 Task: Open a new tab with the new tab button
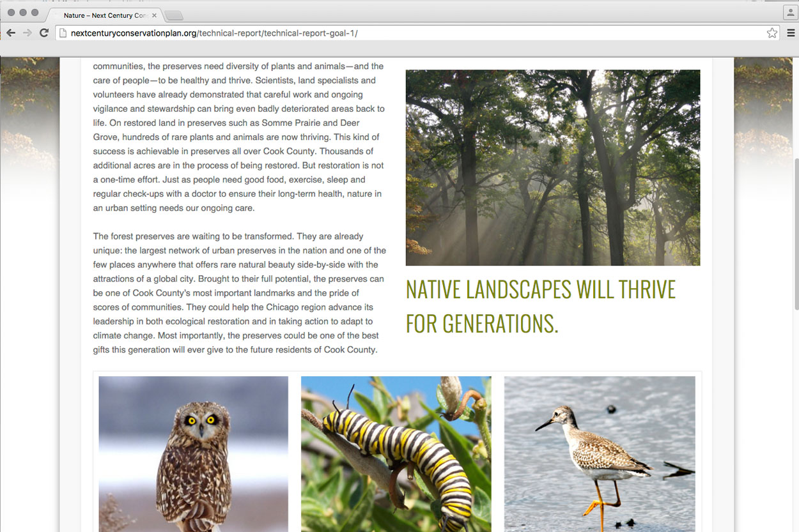(x=173, y=15)
